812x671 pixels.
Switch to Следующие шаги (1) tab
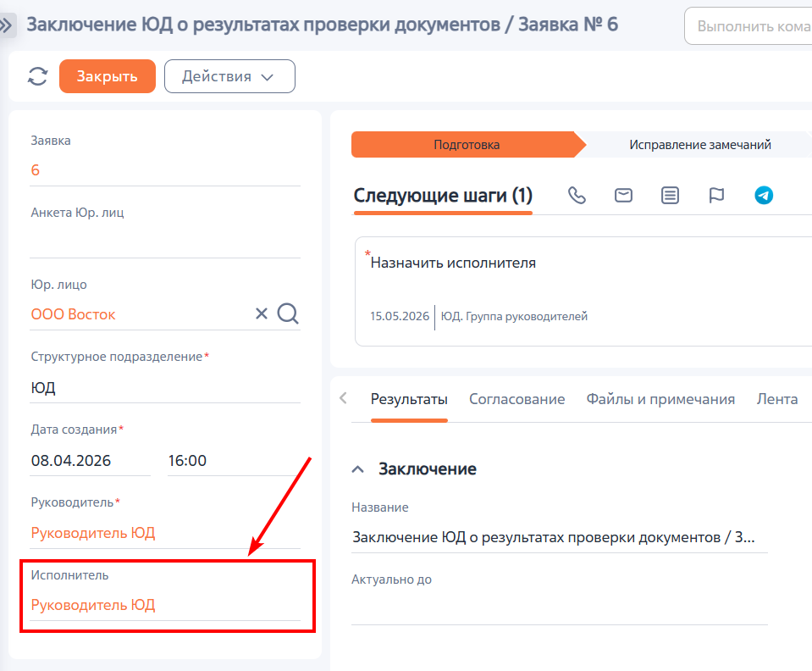click(443, 196)
